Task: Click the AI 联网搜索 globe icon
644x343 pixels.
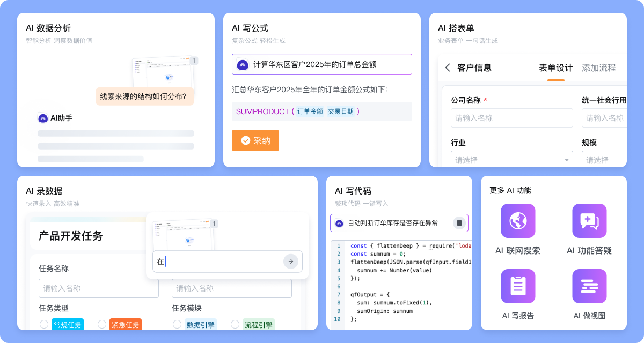Action: coord(517,220)
